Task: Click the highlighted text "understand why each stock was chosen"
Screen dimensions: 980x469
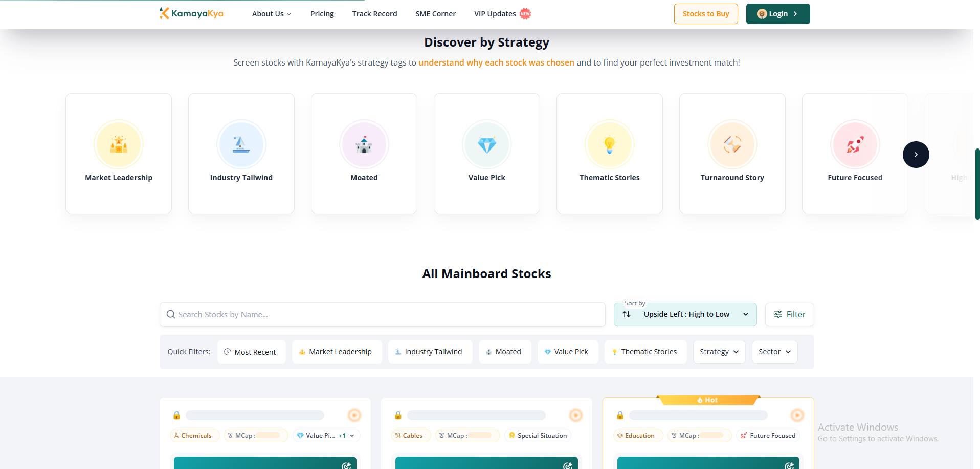Action: point(496,62)
